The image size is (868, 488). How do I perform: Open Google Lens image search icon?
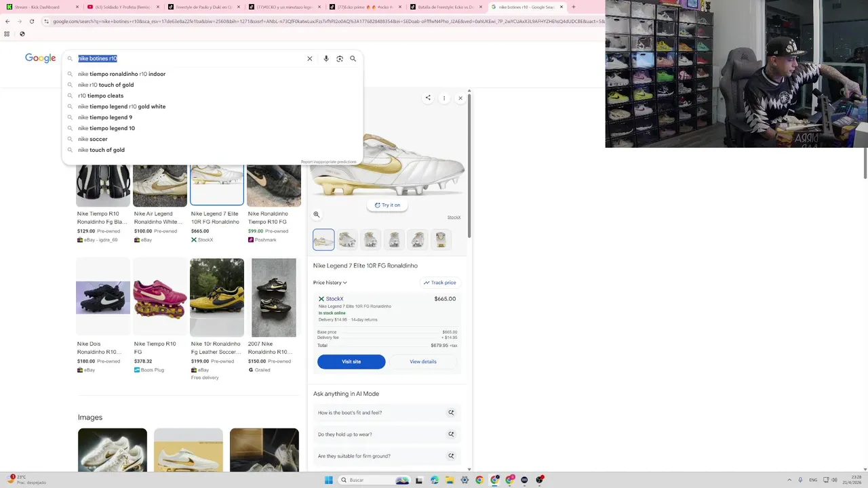[x=340, y=59]
